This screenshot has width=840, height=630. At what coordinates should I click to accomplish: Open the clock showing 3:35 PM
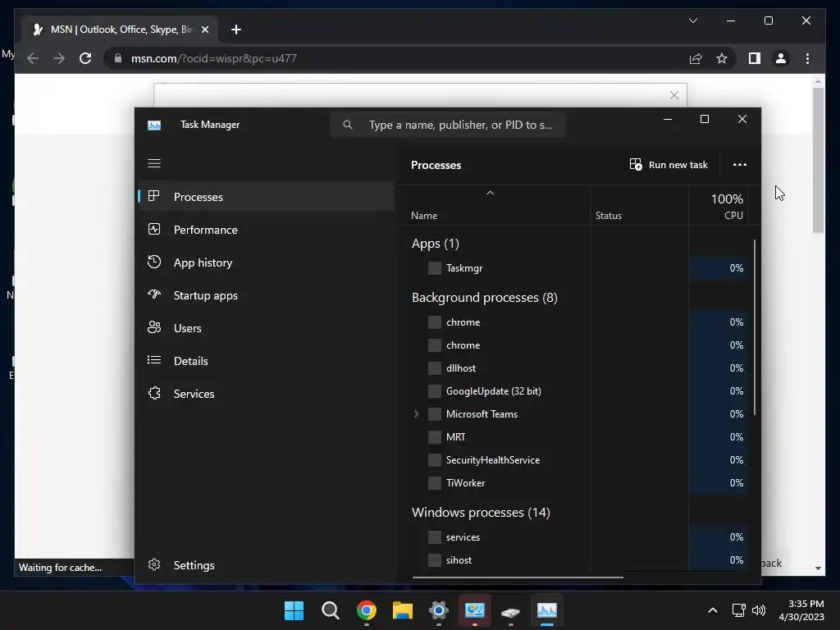tap(801, 610)
